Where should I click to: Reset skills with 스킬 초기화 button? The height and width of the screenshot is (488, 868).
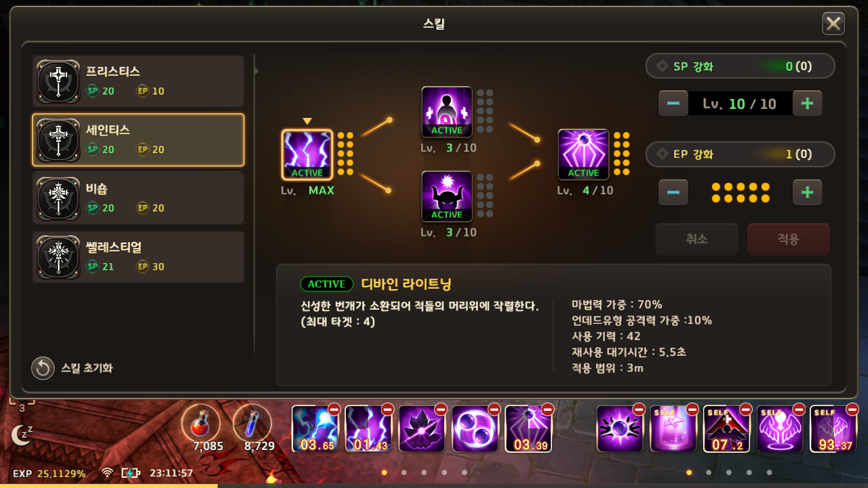(73, 368)
